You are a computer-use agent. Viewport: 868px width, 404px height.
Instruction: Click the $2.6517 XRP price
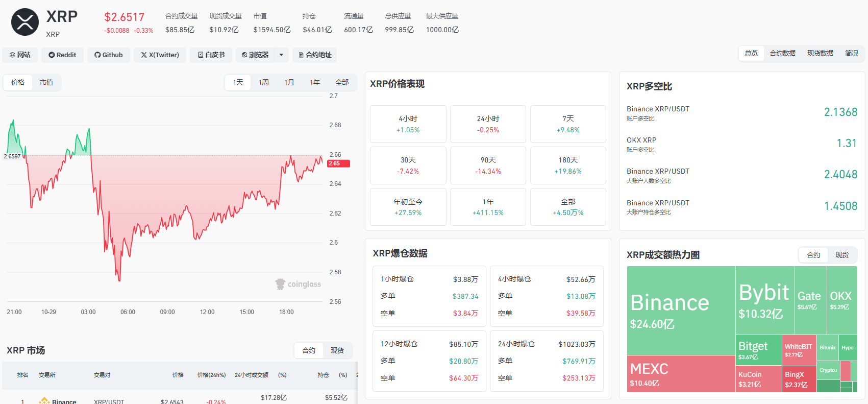pyautogui.click(x=125, y=17)
